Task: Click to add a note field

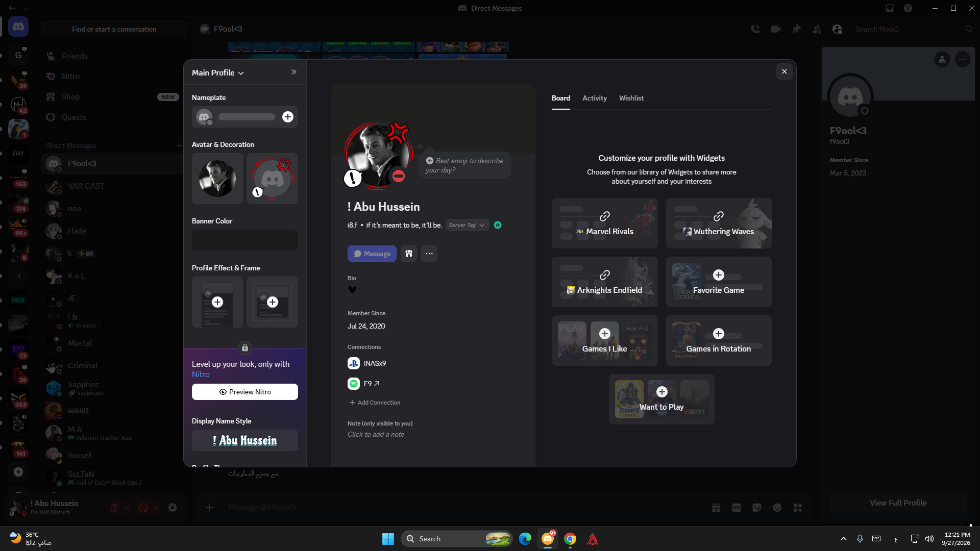Action: [x=376, y=434]
